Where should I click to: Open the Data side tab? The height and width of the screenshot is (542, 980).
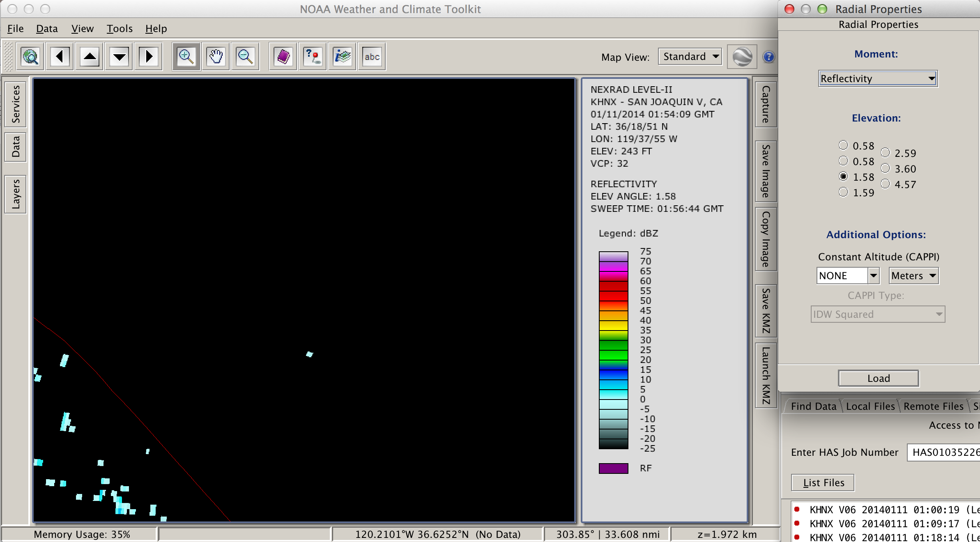[16, 147]
